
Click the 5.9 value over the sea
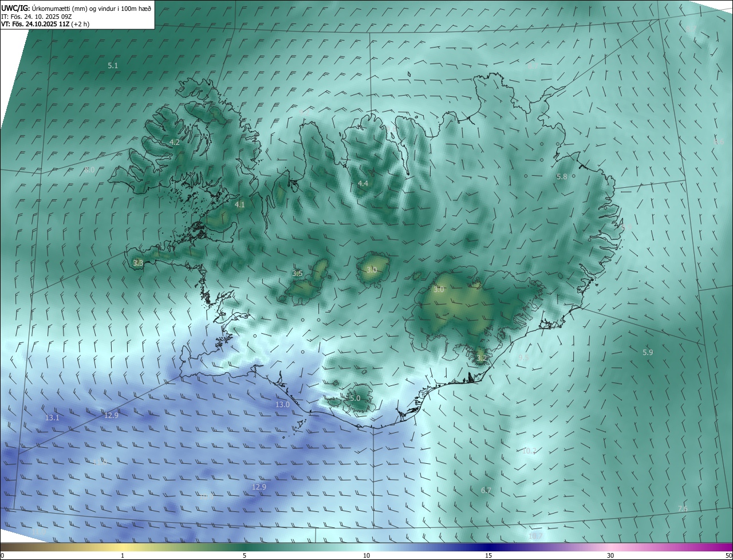648,353
